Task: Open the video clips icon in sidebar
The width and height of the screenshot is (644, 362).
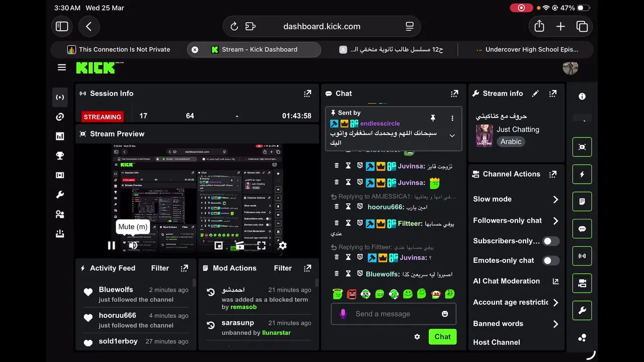Action: click(60, 175)
